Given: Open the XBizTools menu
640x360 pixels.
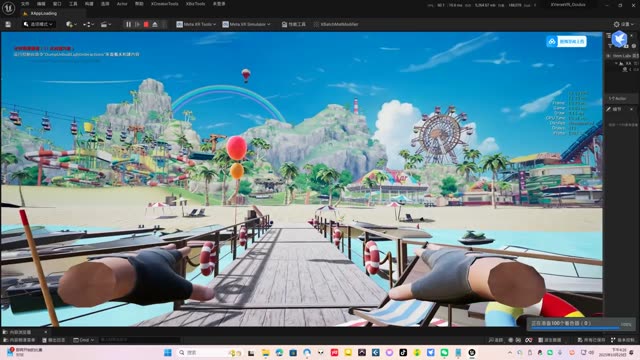Looking at the screenshot, I should coord(196,4).
